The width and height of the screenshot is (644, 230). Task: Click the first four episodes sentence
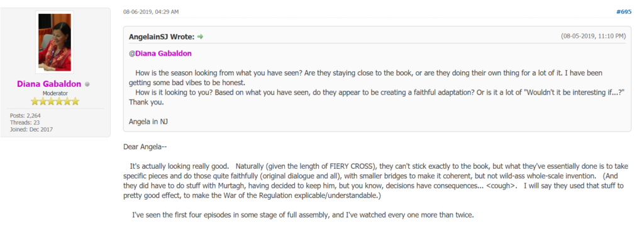click(x=303, y=215)
